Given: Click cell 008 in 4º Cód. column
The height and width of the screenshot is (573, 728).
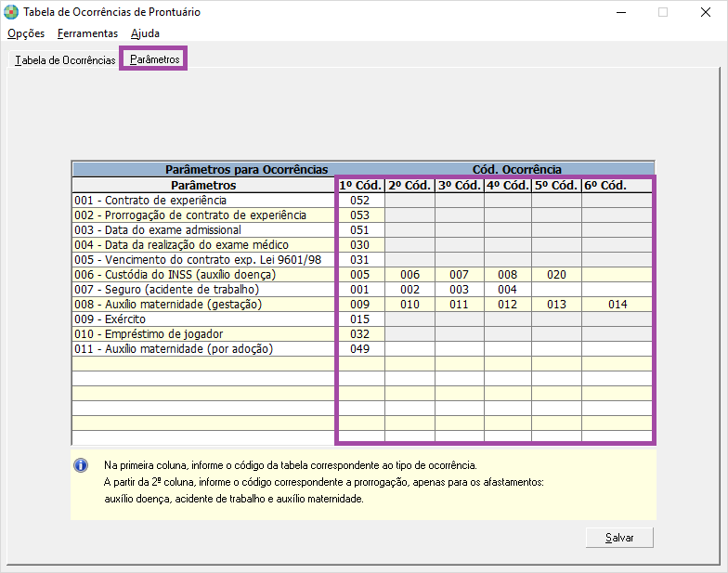Looking at the screenshot, I should (x=508, y=275).
